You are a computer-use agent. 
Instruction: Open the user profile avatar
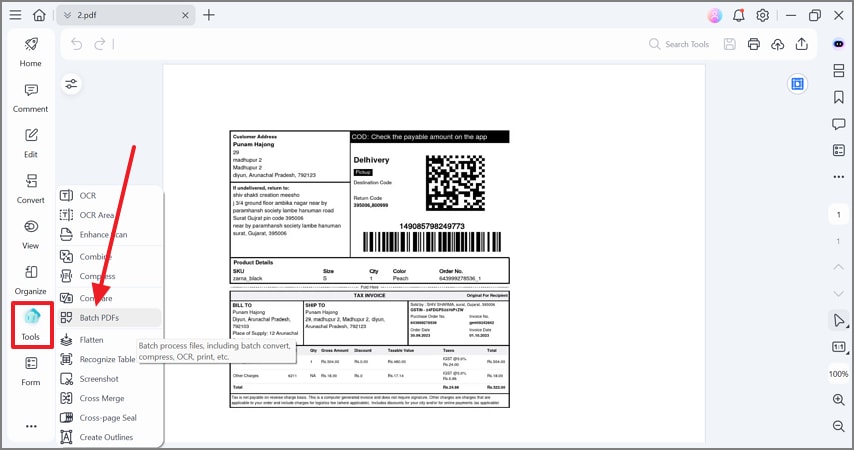point(715,15)
